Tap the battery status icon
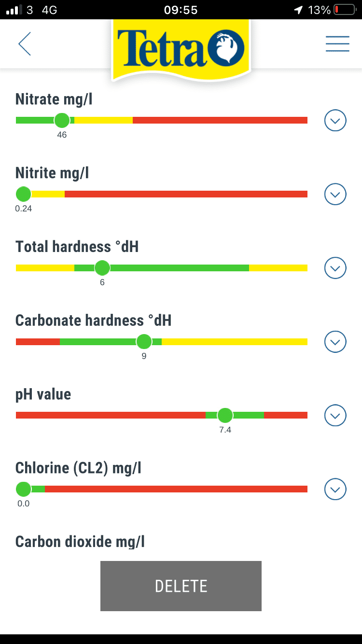The height and width of the screenshot is (644, 362). [x=344, y=10]
